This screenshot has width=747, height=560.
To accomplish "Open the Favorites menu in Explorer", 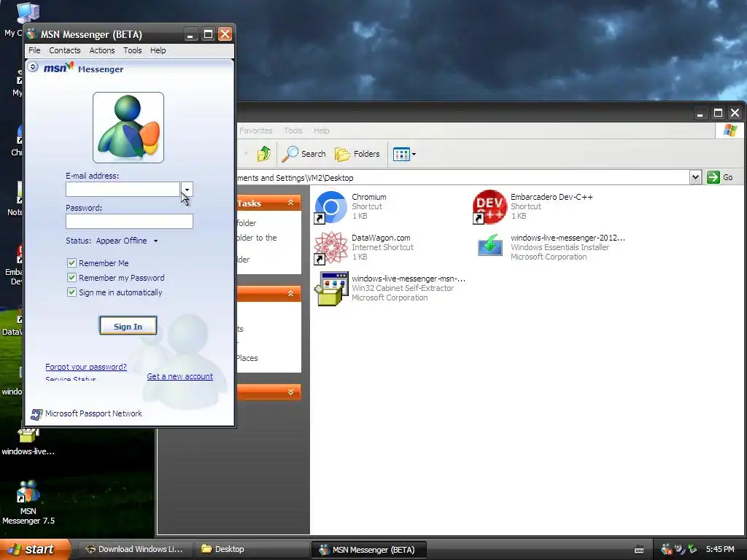I will click(x=256, y=131).
